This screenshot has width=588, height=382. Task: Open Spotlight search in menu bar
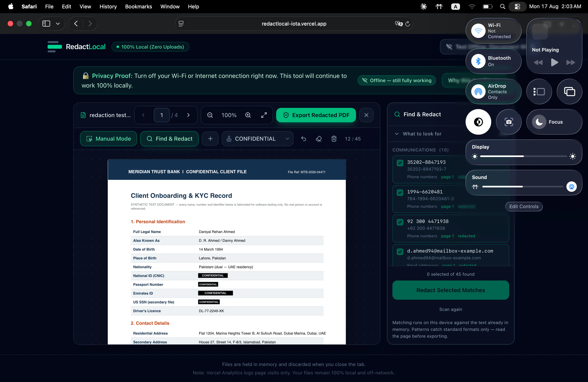(x=503, y=6)
